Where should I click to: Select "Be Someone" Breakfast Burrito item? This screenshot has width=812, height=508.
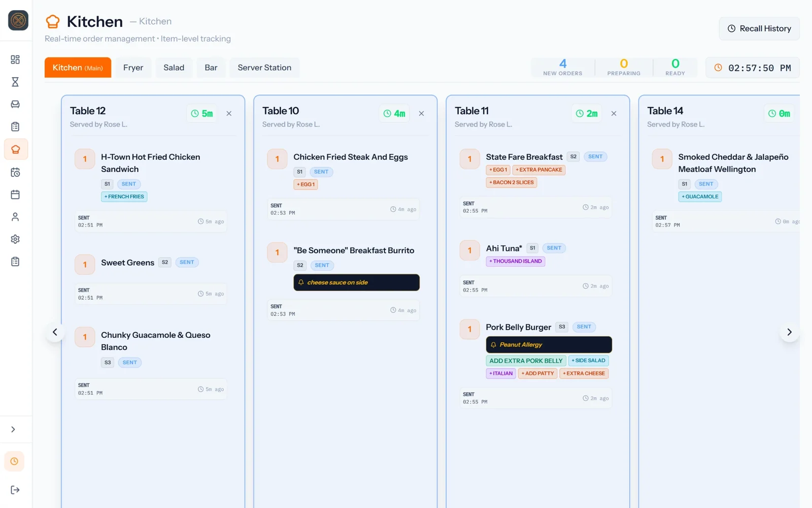[354, 250]
